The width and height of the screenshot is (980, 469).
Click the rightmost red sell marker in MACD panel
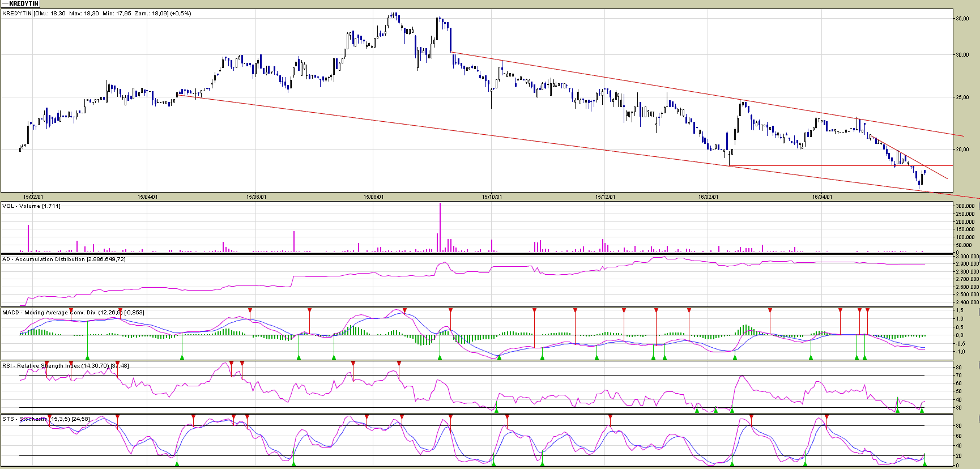point(867,310)
